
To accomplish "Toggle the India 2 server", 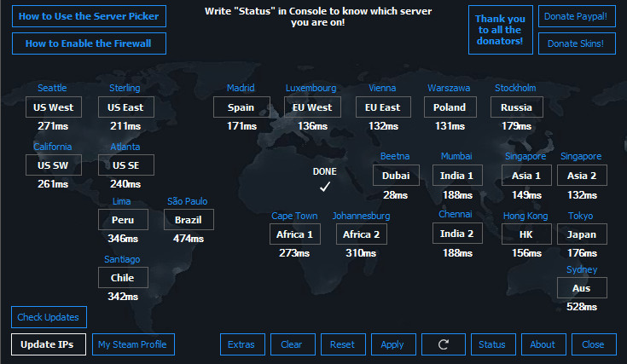I will pyautogui.click(x=457, y=234).
